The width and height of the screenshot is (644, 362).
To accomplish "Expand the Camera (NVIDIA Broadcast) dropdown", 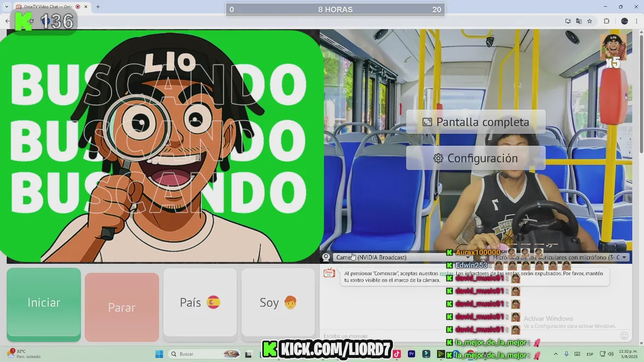I will [403, 257].
